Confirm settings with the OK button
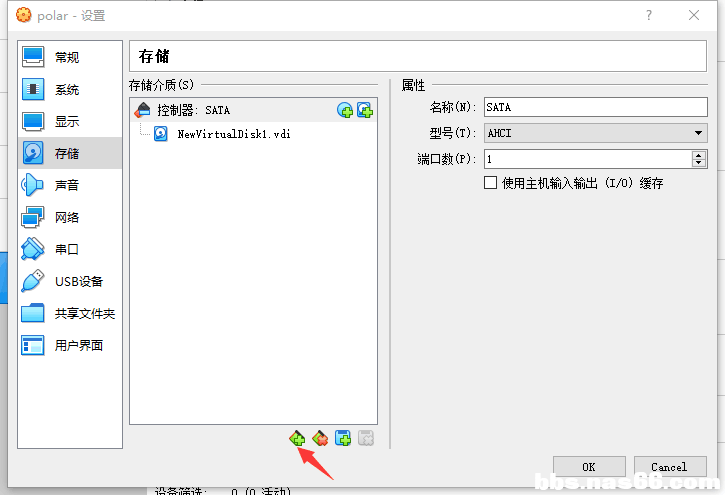This screenshot has width=725, height=495. 589,467
